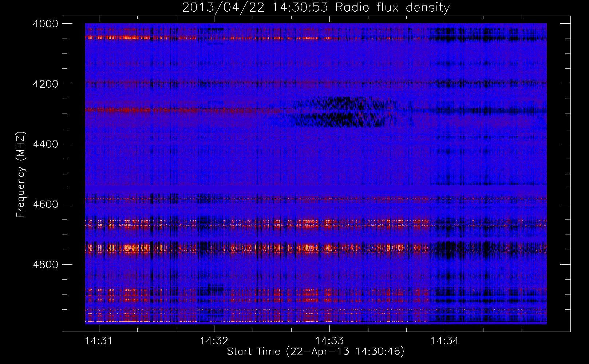This screenshot has width=589, height=364.
Task: Click the 4800 frequency tick label
Action: pyautogui.click(x=46, y=264)
